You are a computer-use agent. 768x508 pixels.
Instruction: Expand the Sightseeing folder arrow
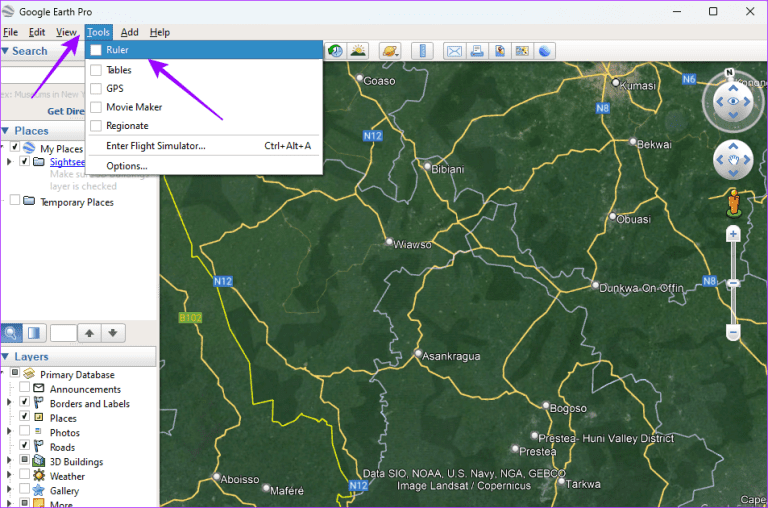point(9,161)
